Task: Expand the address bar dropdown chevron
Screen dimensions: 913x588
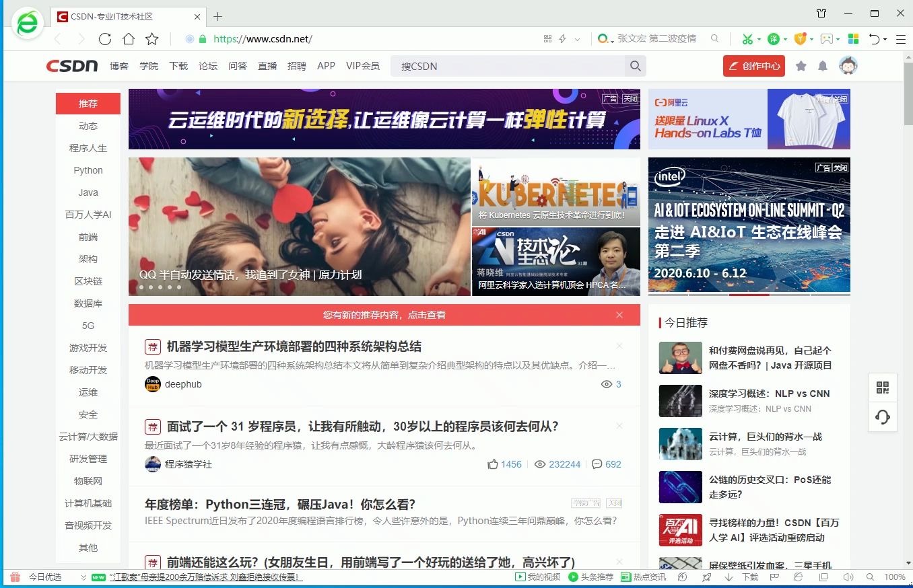Action: (577, 39)
